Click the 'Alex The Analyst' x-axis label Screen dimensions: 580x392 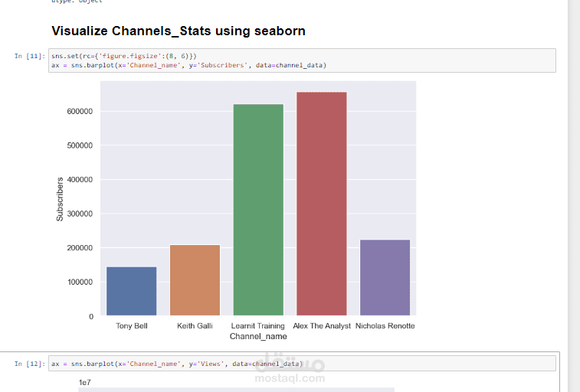322,325
